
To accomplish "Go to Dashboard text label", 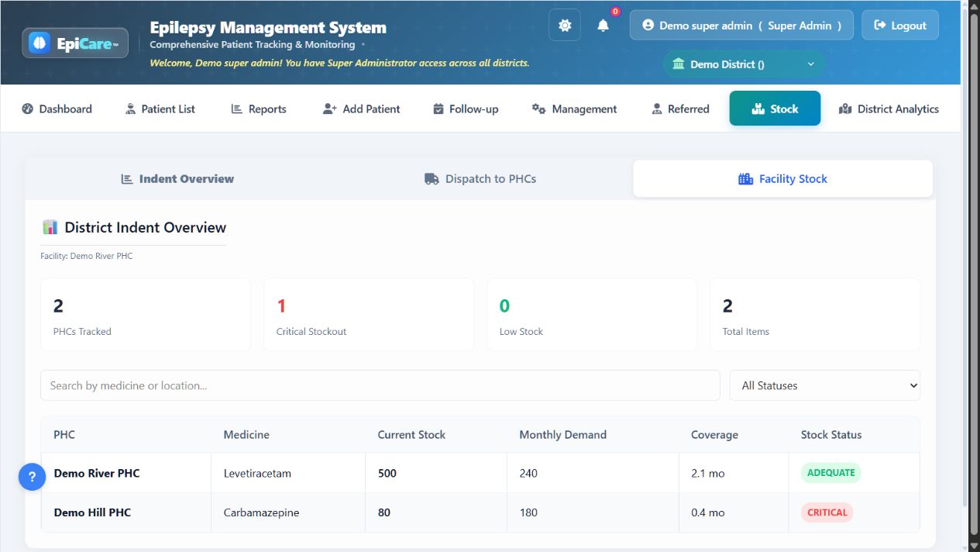I will coord(66,109).
